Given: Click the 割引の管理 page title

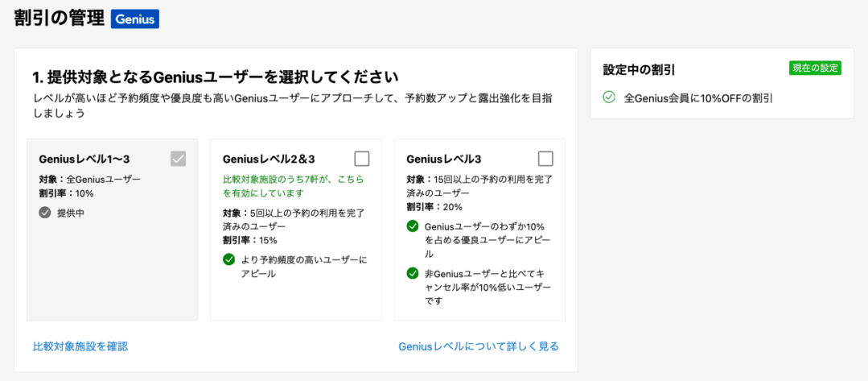Looking at the screenshot, I should click(x=60, y=19).
